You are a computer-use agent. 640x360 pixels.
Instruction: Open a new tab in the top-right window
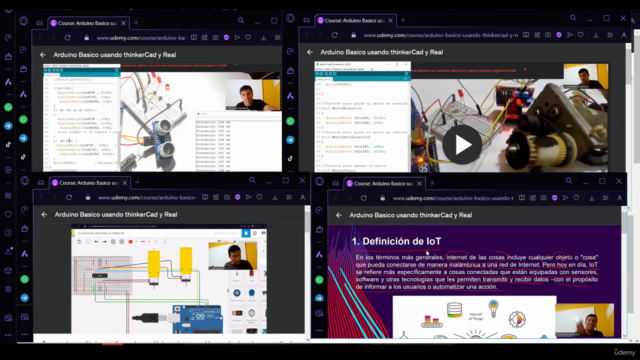tap(403, 20)
